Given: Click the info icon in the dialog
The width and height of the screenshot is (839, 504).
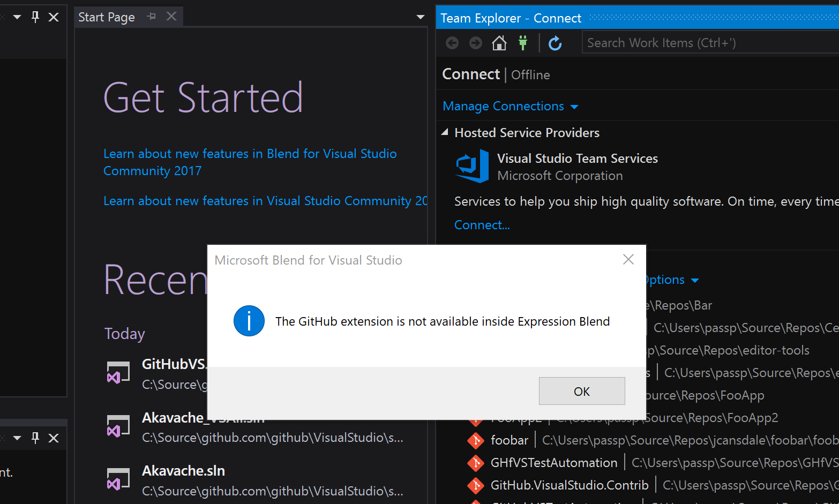Looking at the screenshot, I should coord(249,321).
